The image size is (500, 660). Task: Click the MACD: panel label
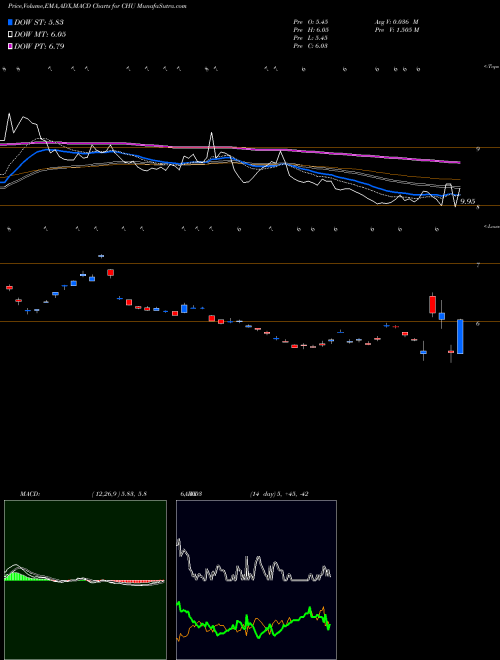click(x=29, y=494)
